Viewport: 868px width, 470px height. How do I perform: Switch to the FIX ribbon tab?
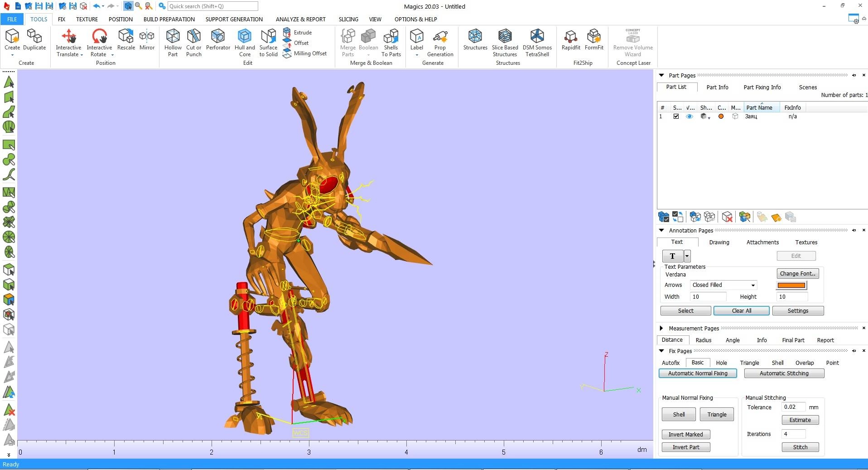click(62, 19)
